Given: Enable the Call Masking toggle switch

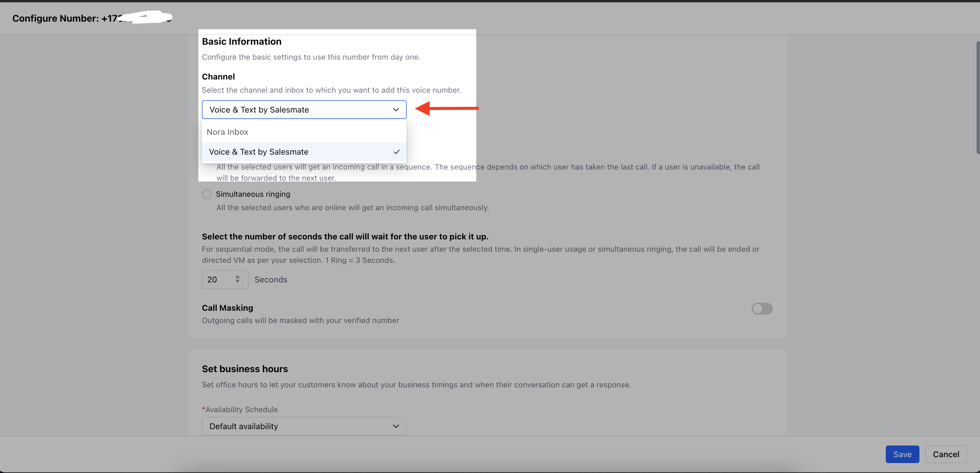Looking at the screenshot, I should (x=762, y=308).
